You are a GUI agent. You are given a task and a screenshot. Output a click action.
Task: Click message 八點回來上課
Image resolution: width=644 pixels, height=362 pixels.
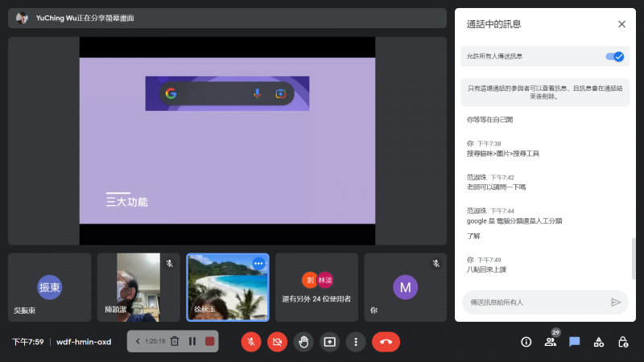click(x=486, y=269)
